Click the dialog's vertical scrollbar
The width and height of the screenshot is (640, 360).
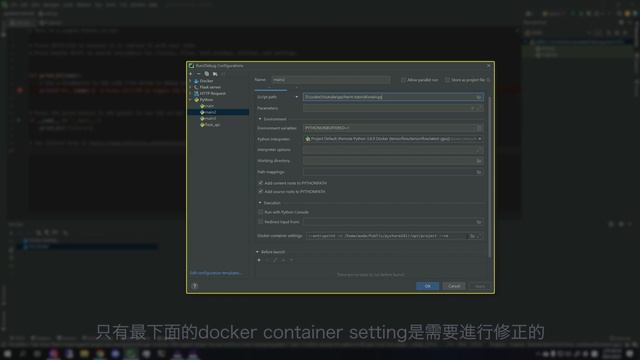click(x=489, y=176)
